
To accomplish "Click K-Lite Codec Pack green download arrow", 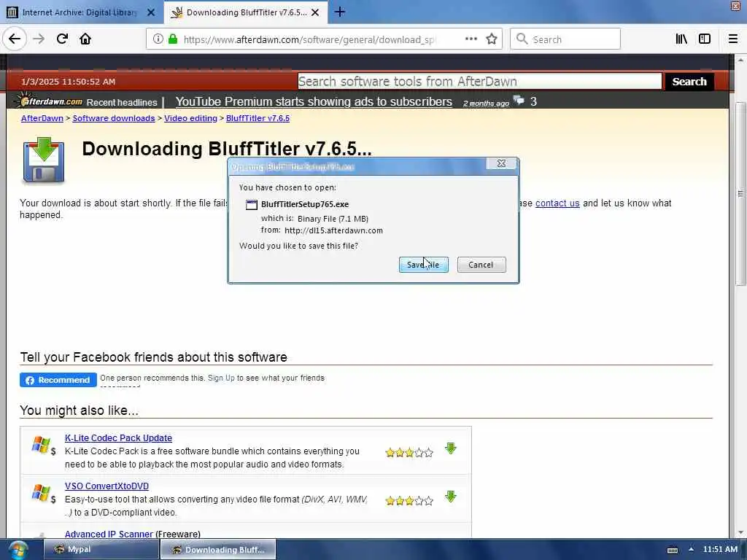I will 451,448.
